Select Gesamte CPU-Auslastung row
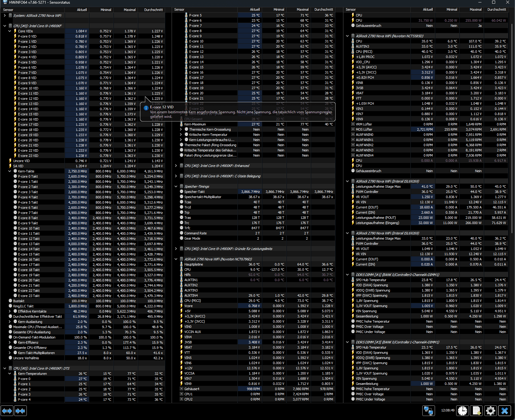 click(x=82, y=332)
